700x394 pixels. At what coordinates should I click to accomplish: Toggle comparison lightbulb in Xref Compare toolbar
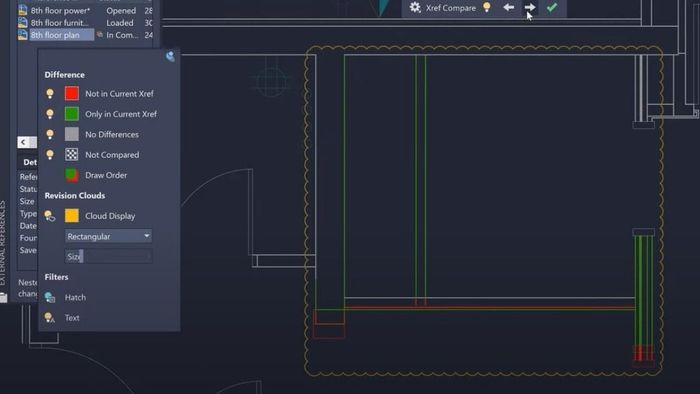(487, 7)
